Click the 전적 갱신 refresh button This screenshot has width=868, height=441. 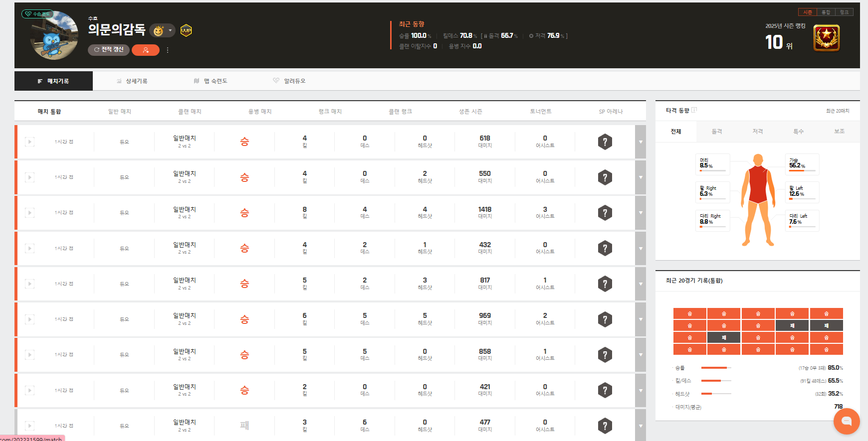tap(109, 50)
